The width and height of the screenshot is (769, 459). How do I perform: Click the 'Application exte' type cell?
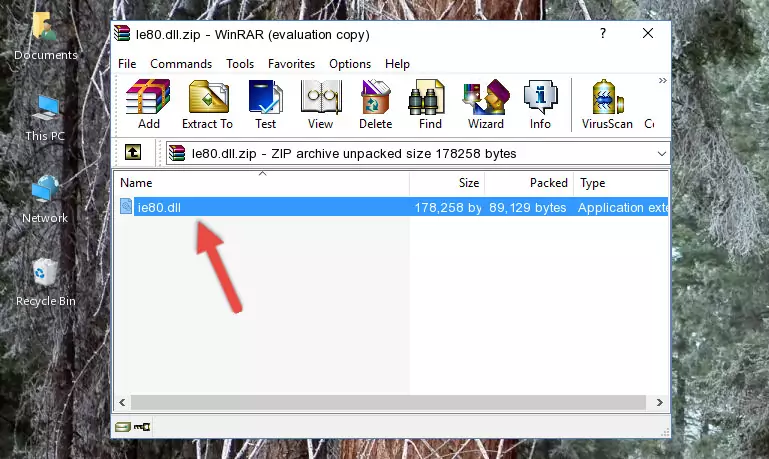(623, 207)
